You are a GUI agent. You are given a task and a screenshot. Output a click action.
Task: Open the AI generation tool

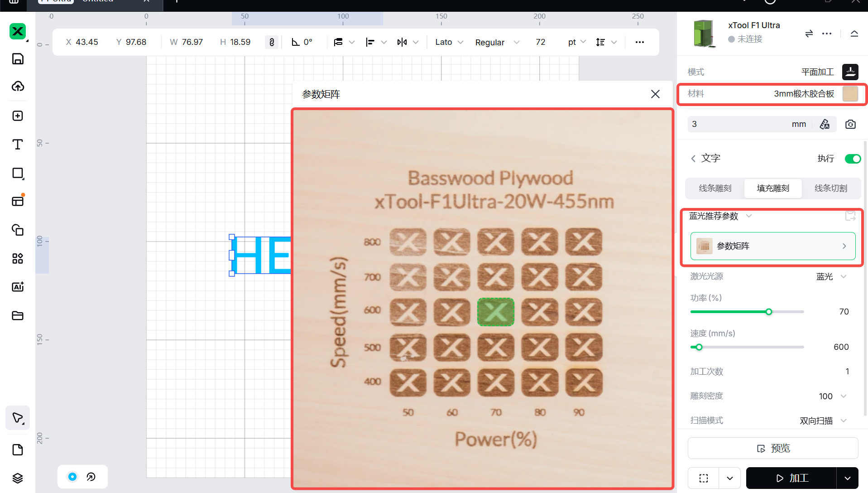tap(18, 287)
